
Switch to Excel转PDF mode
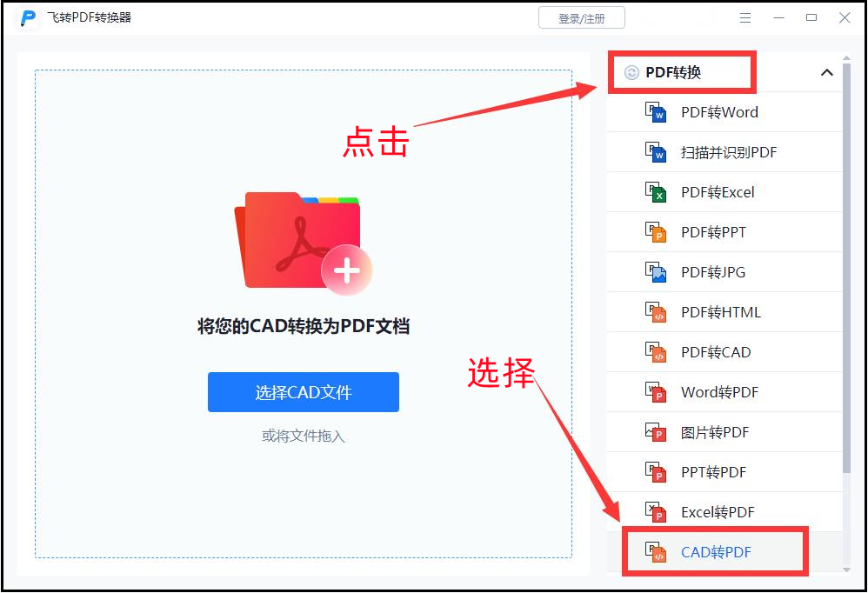click(x=724, y=512)
